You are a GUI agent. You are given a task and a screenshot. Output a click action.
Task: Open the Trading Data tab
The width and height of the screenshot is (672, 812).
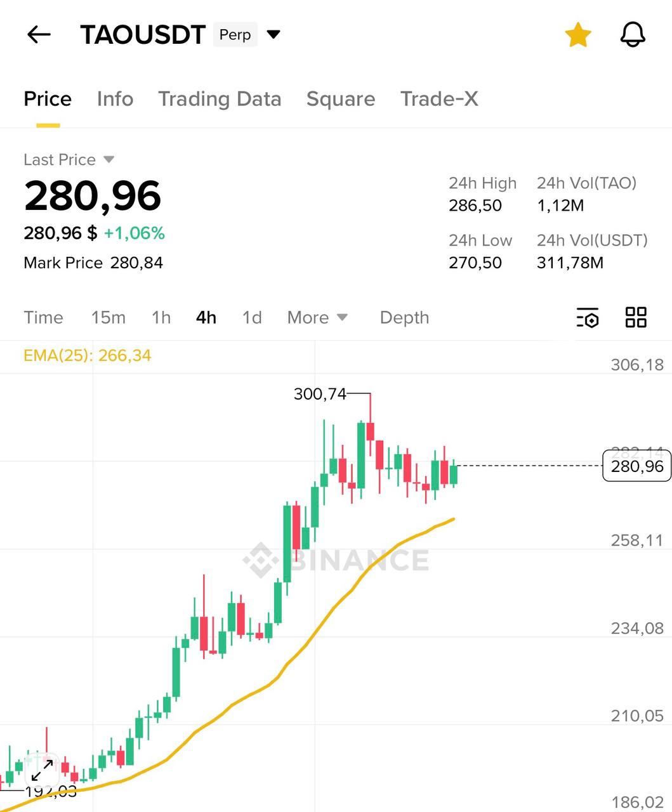pos(220,99)
